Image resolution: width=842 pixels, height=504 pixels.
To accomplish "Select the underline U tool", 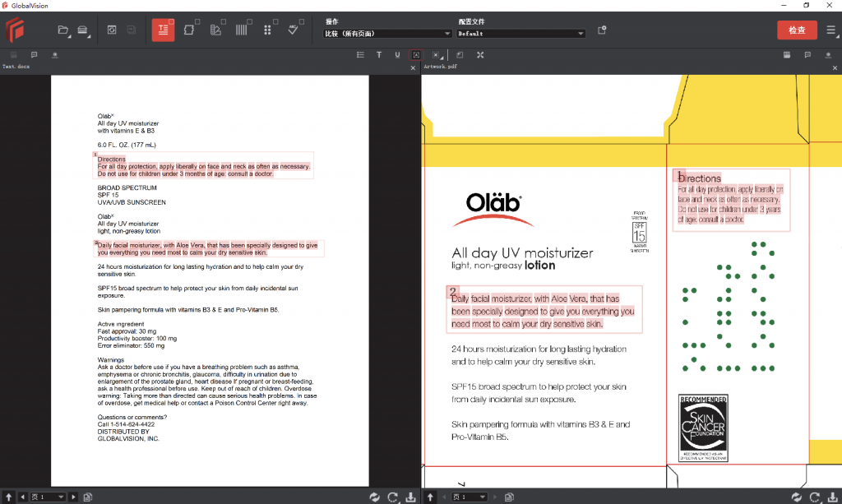I will (397, 55).
